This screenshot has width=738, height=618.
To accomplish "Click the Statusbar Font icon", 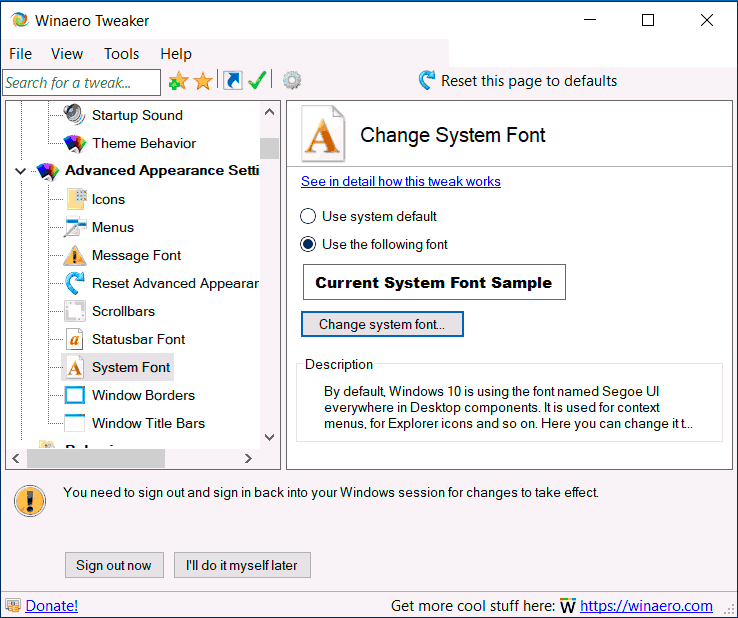I will point(75,339).
